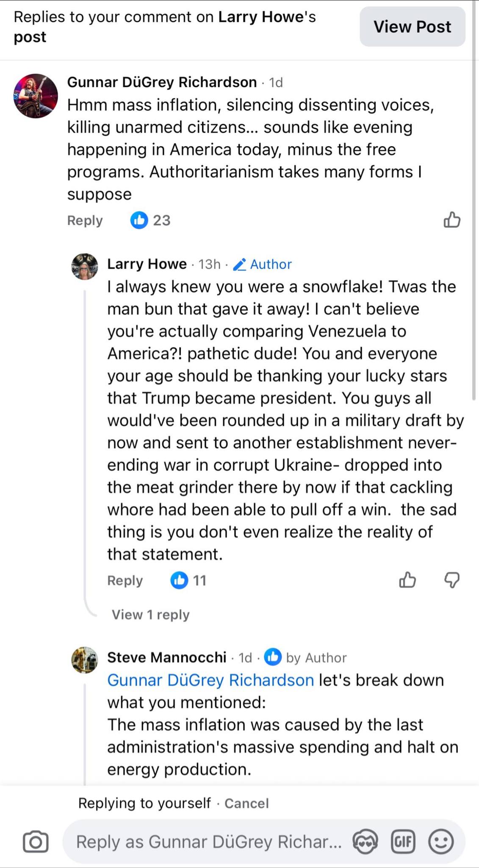Open the emoji picker
Screen dimensions: 479x868
(x=441, y=842)
